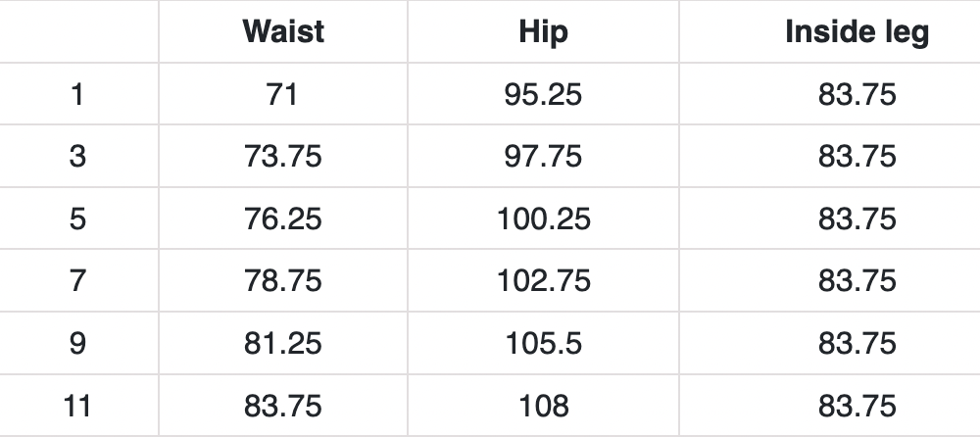Click hip value 95.25
980x437 pixels.
(x=543, y=95)
